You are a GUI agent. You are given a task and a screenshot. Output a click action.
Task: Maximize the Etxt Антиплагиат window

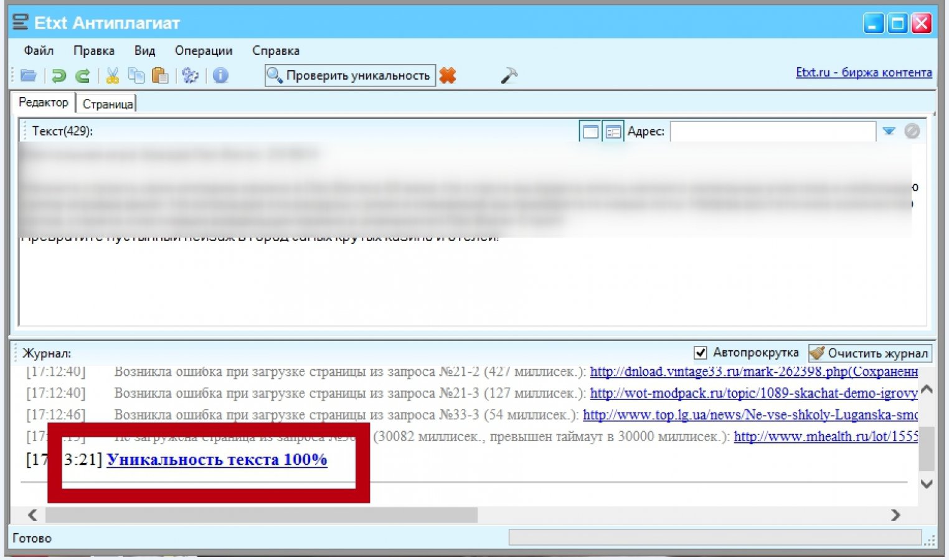[897, 24]
